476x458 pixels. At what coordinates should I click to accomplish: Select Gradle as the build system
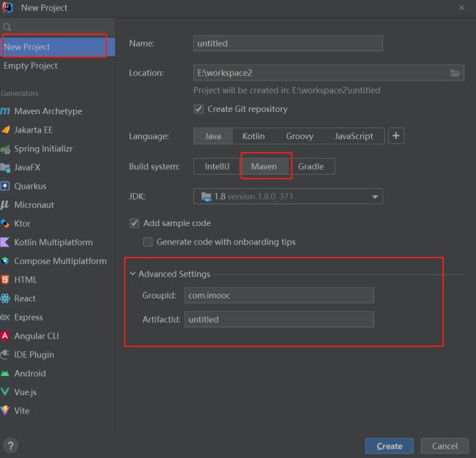[x=310, y=167]
